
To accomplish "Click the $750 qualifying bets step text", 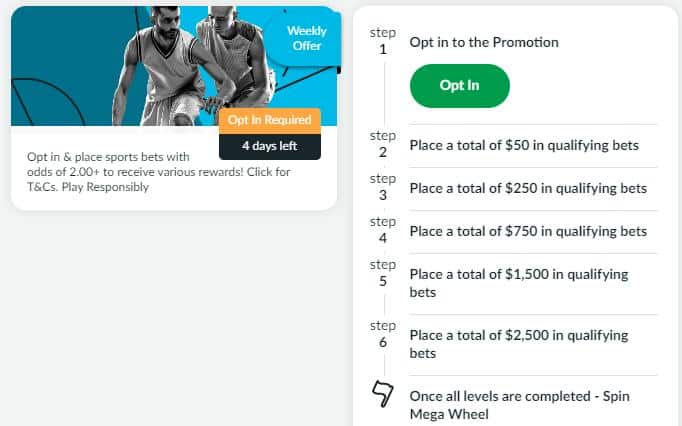I will pos(528,231).
